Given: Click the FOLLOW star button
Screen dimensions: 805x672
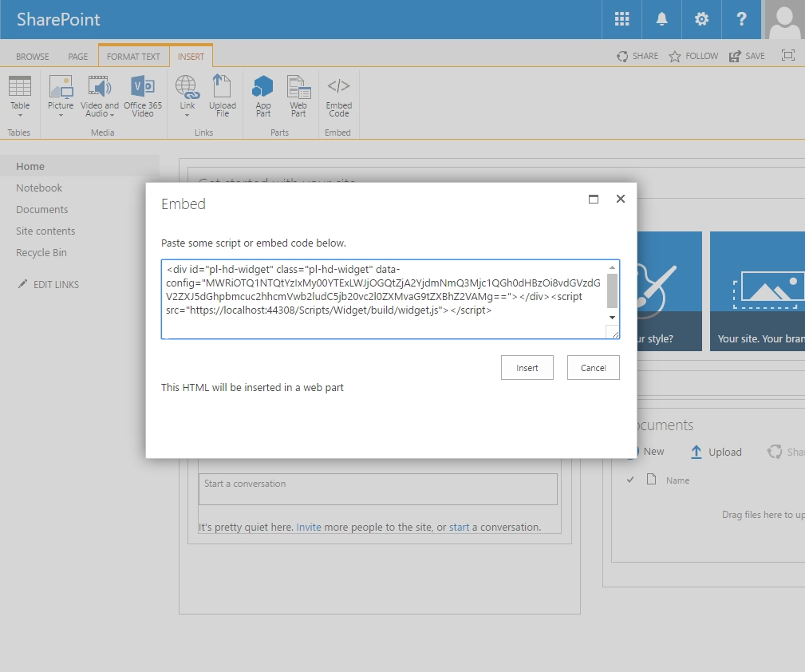Looking at the screenshot, I should (x=693, y=56).
